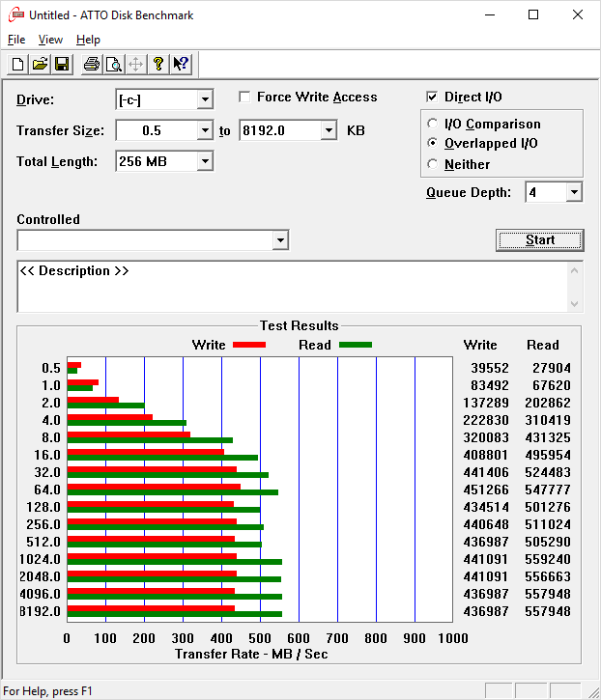Uncheck the Direct I/O checkbox
601x700 pixels.
[432, 97]
